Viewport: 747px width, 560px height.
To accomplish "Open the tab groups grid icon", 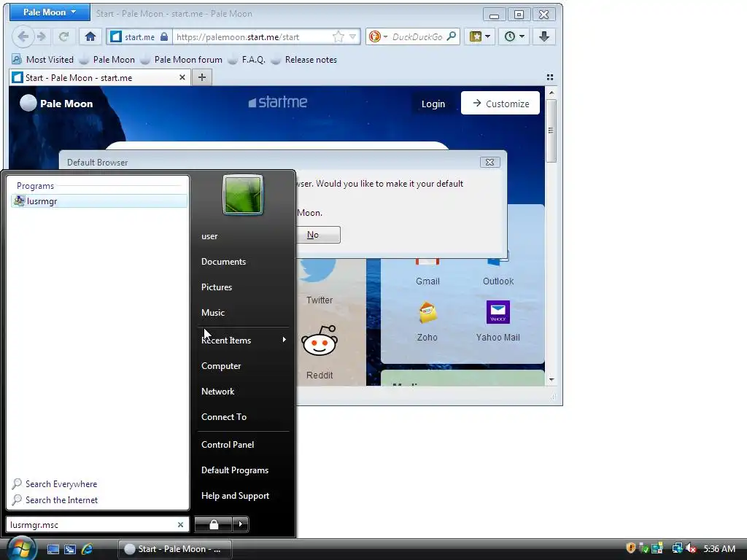I will pos(550,77).
